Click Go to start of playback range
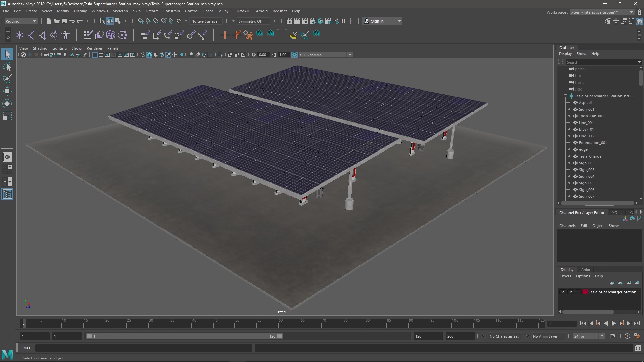644x362 pixels. [583, 323]
